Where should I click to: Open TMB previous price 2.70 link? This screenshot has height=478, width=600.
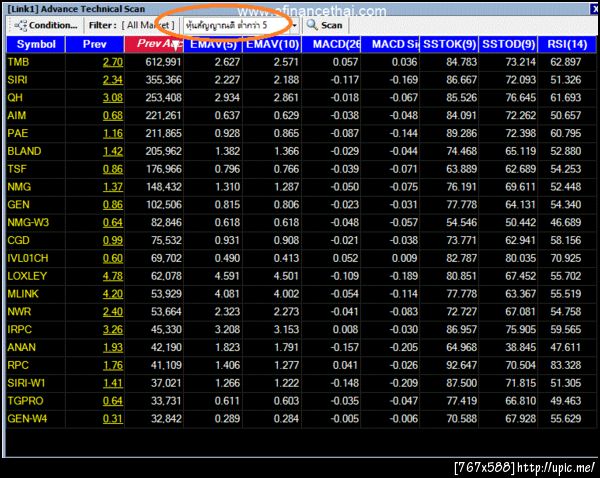(113, 62)
